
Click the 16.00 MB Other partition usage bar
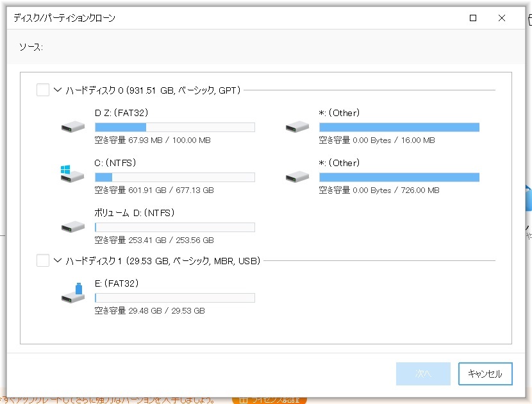399,128
